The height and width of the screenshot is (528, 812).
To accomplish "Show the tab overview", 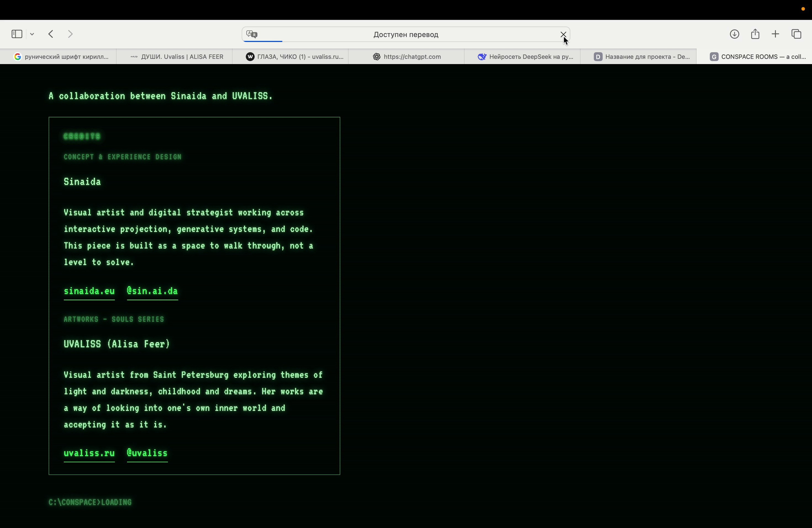I will 796,34.
